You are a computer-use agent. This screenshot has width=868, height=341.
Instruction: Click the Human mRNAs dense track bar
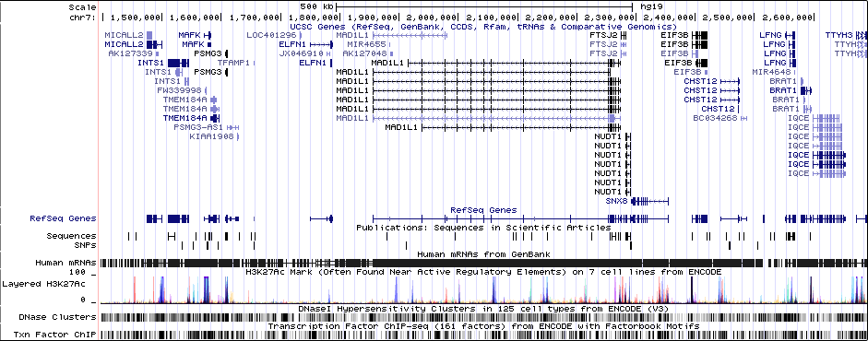tap(483, 263)
